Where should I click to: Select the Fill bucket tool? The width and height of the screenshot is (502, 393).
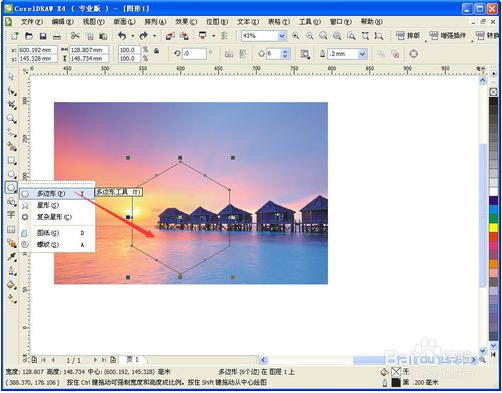[x=11, y=285]
